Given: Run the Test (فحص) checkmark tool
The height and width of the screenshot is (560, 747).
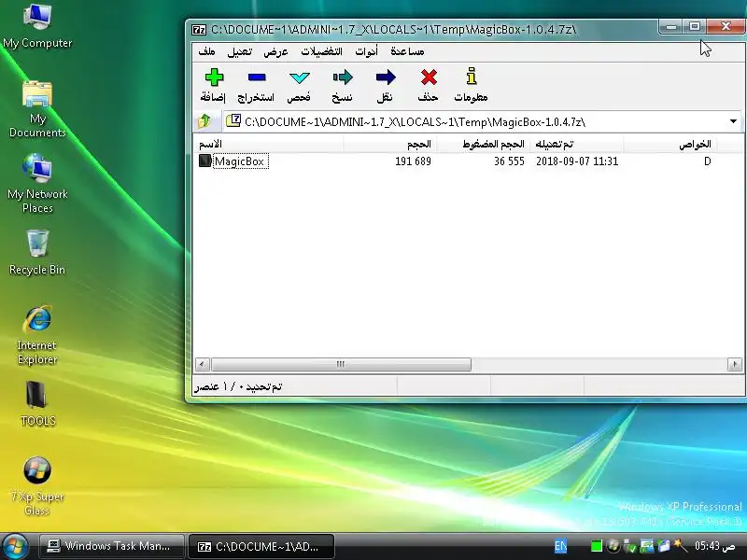Looking at the screenshot, I should 299,77.
